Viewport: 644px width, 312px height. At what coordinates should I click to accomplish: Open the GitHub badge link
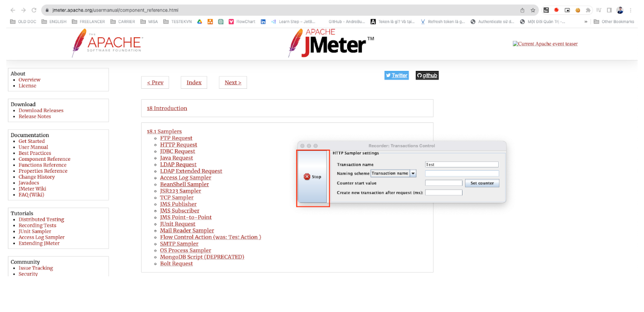pos(427,76)
